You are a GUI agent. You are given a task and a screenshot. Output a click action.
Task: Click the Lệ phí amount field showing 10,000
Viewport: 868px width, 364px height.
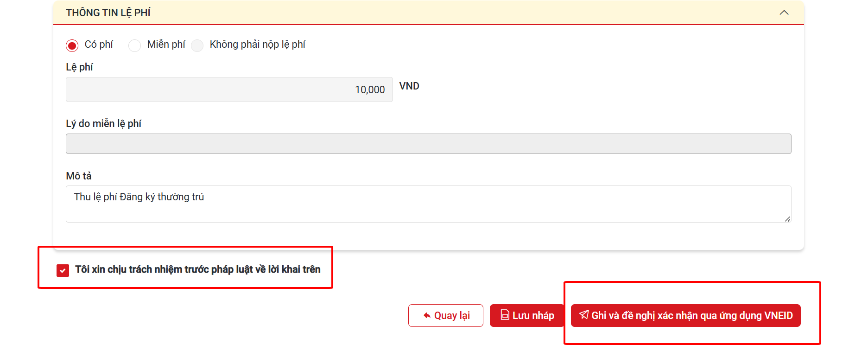click(x=229, y=89)
